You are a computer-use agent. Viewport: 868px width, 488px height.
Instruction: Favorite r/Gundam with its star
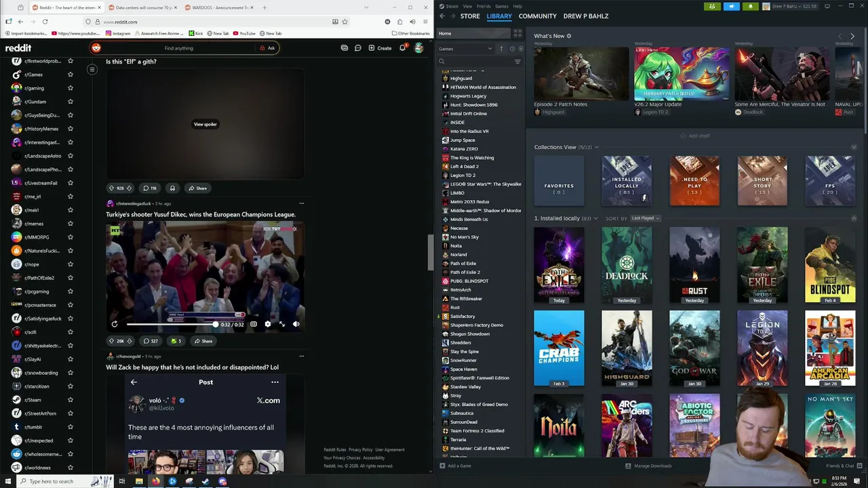pyautogui.click(x=70, y=102)
